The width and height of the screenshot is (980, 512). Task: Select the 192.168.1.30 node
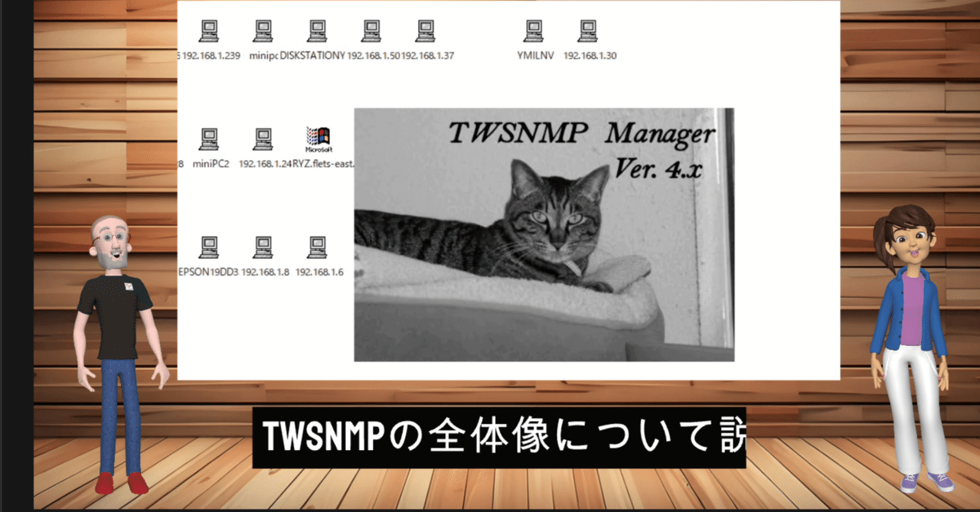587,31
